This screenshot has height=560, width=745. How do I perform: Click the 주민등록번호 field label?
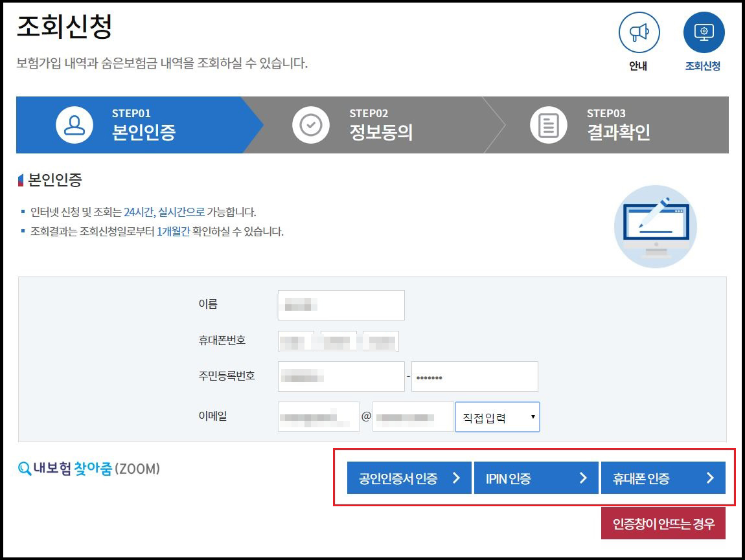(227, 375)
